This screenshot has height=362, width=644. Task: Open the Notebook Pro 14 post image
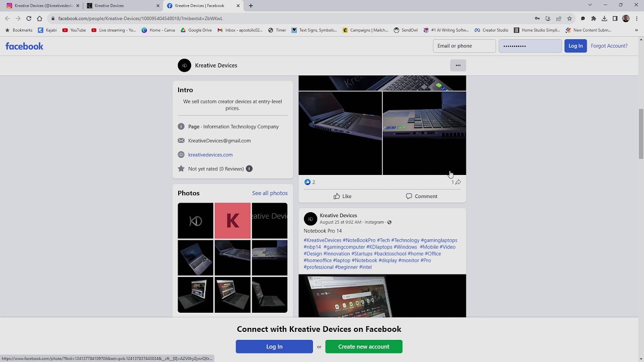pos(382,296)
